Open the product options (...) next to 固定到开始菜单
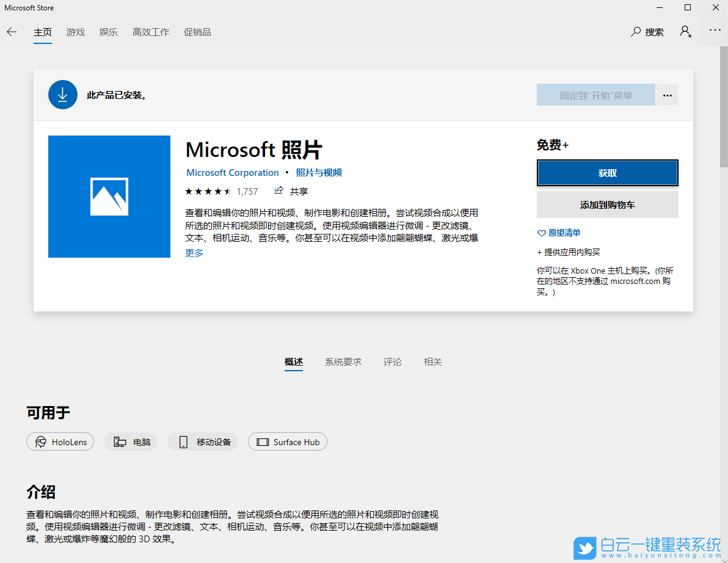 [667, 95]
